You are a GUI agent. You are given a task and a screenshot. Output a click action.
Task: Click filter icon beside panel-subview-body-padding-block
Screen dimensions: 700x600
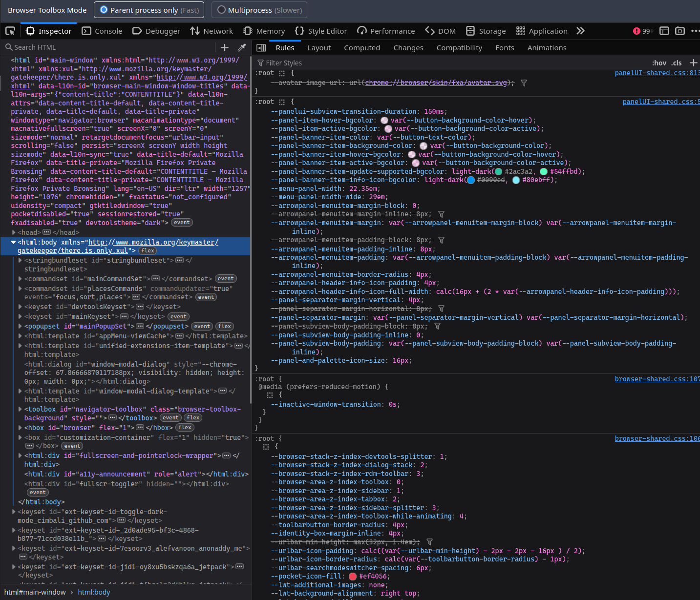[437, 326]
